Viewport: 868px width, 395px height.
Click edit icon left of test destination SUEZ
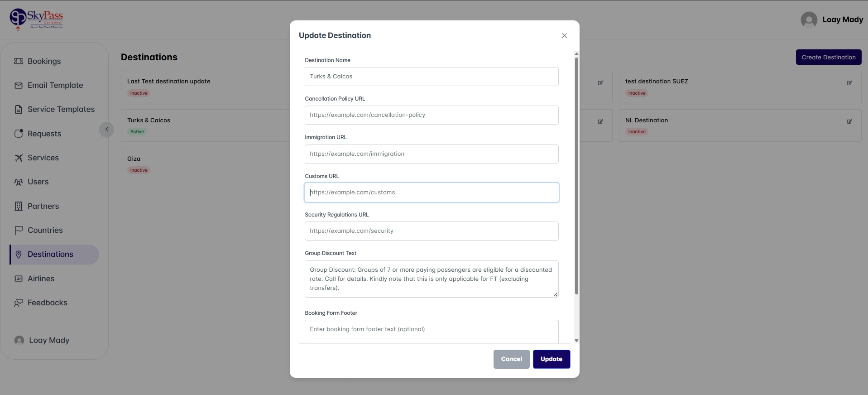click(x=600, y=83)
